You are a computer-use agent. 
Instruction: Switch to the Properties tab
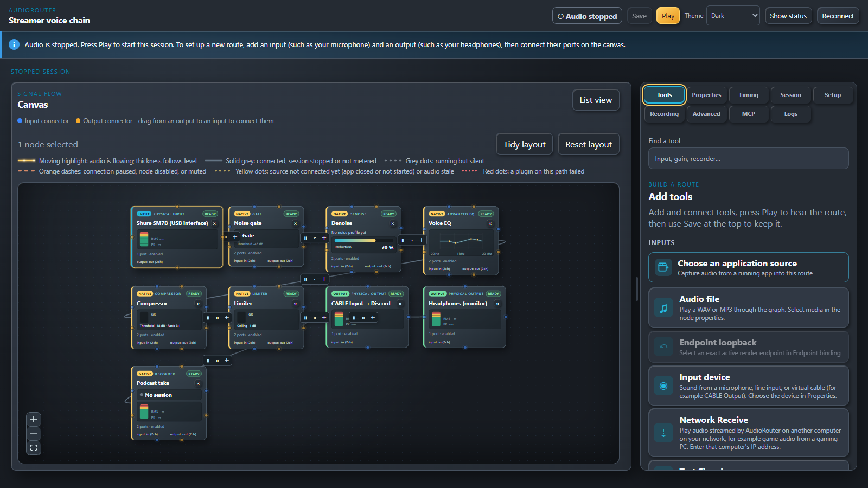pos(706,95)
